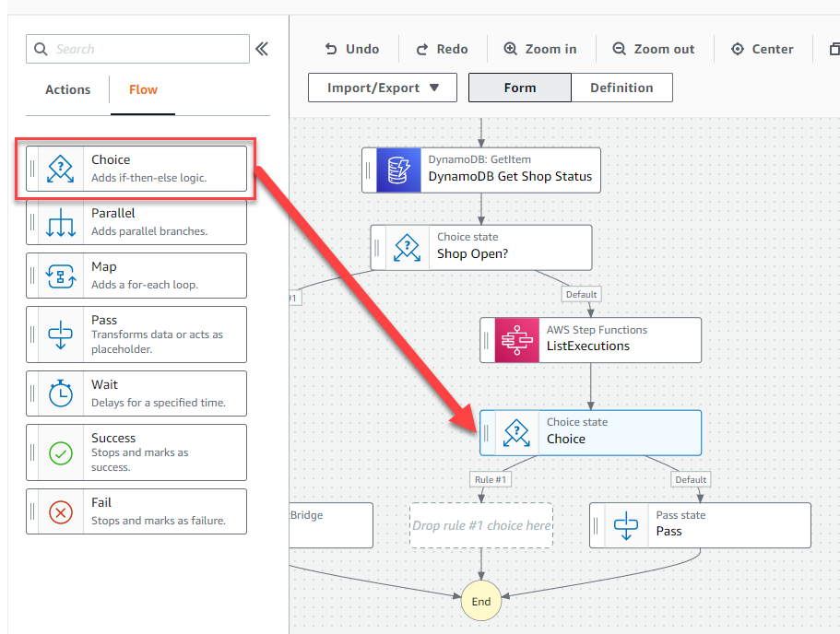Grab the ListExecutions node drag handle
The width and height of the screenshot is (840, 634).
coord(487,340)
